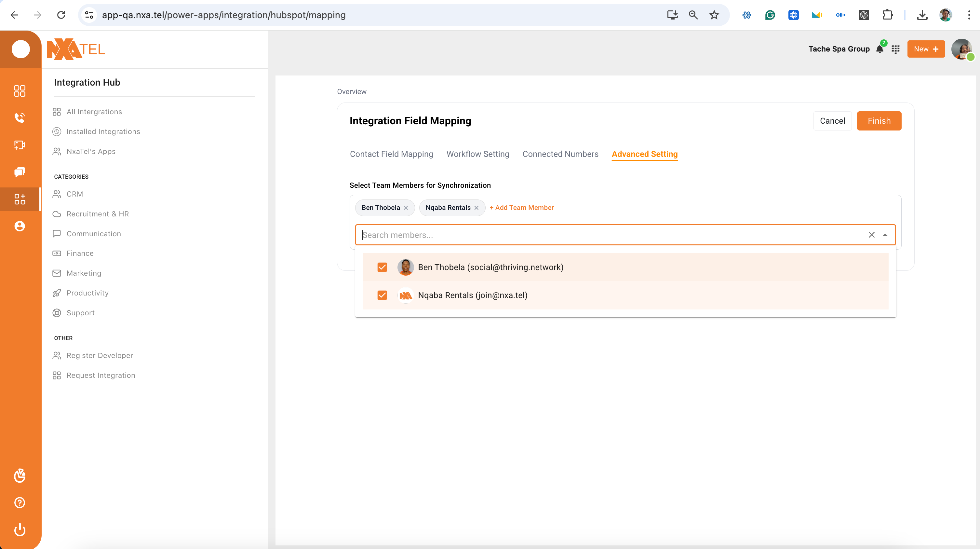The width and height of the screenshot is (980, 549).
Task: Reload the page with refresh icon
Action: tap(61, 15)
